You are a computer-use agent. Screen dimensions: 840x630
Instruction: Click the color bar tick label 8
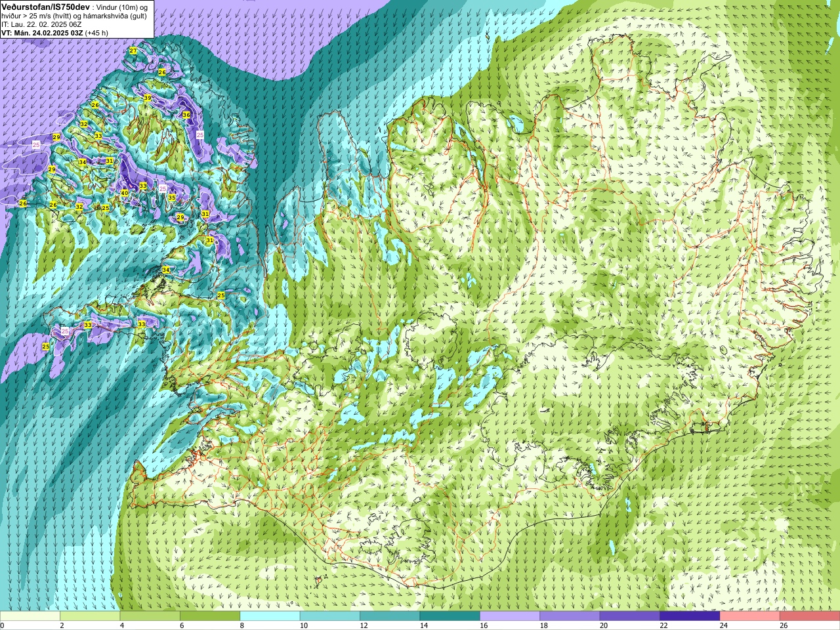(x=242, y=625)
